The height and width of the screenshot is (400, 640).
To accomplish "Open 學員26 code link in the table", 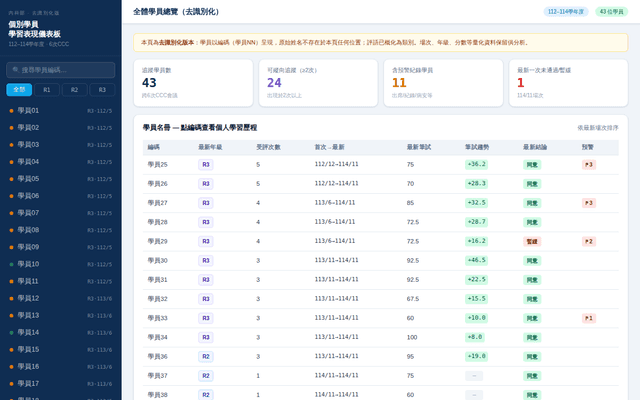I will (x=158, y=184).
